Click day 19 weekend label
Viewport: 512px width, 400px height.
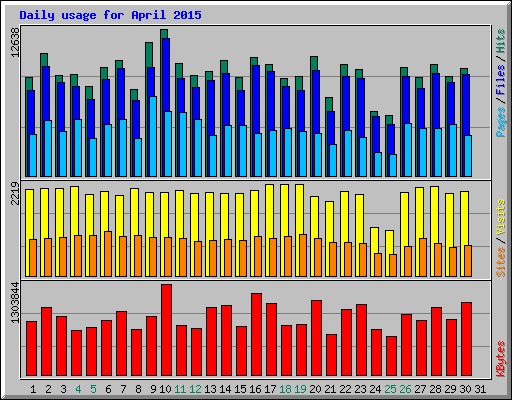pyautogui.click(x=300, y=389)
